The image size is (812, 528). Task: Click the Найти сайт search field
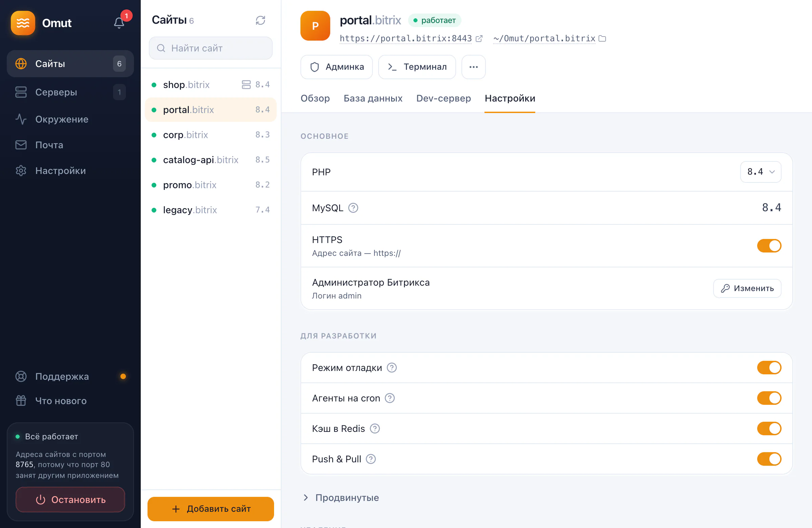[x=210, y=48]
